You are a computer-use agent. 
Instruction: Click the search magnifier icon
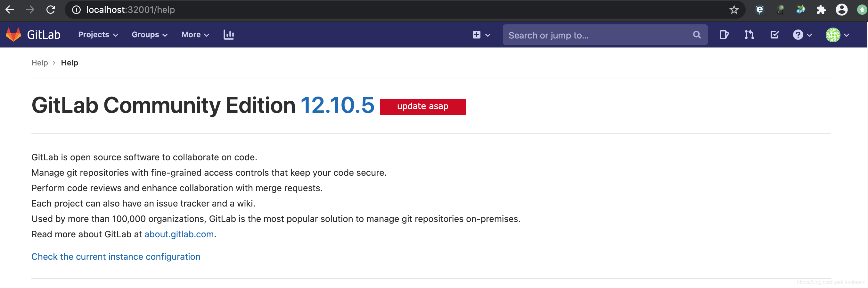coord(697,35)
